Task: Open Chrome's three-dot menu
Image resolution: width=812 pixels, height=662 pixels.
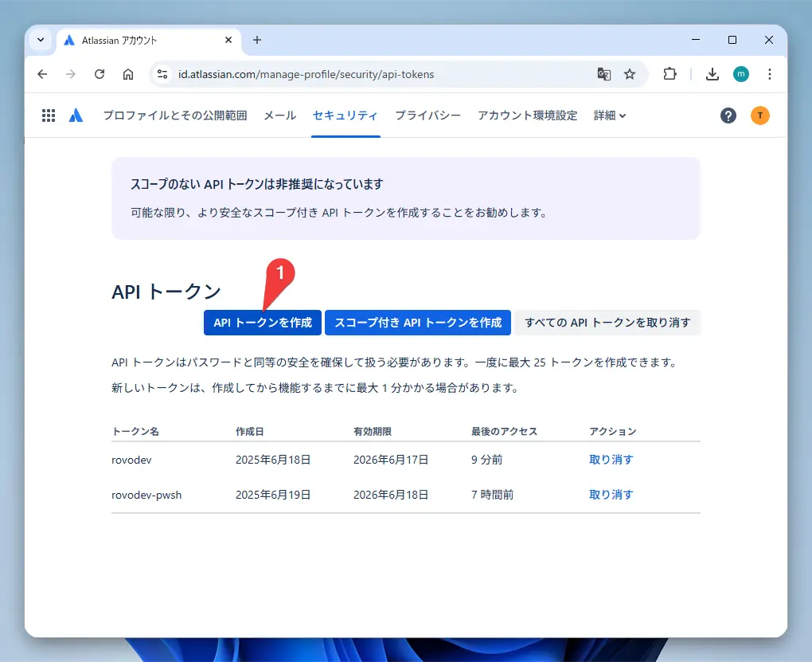Action: click(769, 74)
